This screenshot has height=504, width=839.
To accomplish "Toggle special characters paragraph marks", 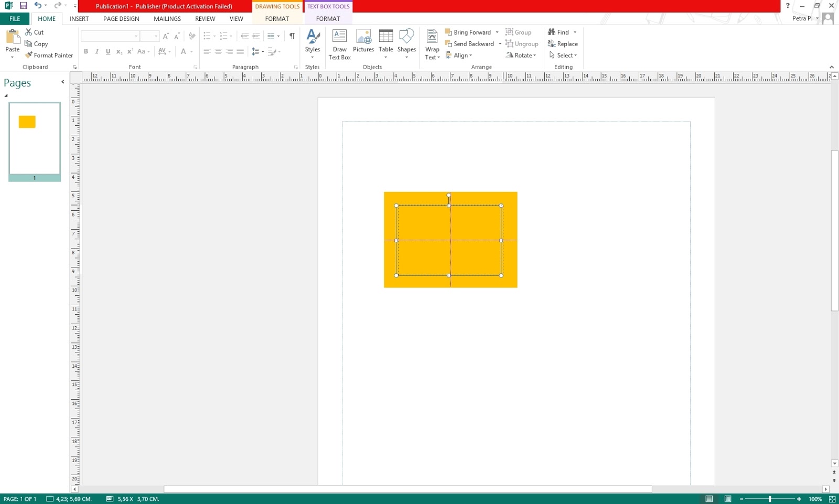I will point(292,36).
